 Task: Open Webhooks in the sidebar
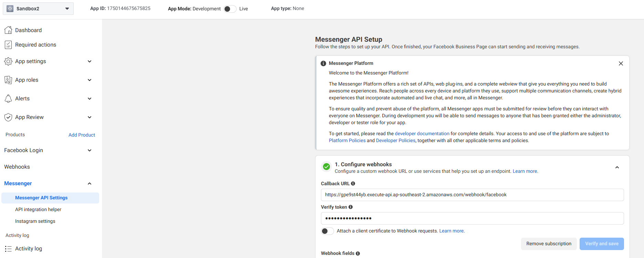pyautogui.click(x=17, y=167)
